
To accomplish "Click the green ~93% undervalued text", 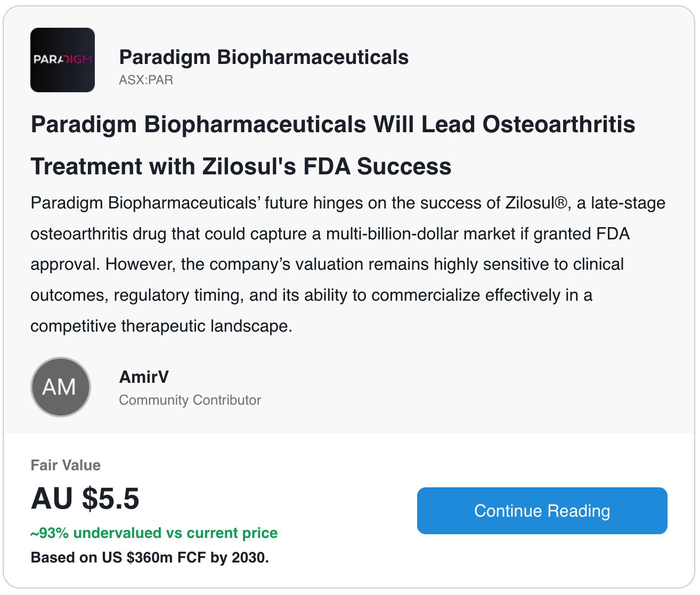I will point(154,533).
